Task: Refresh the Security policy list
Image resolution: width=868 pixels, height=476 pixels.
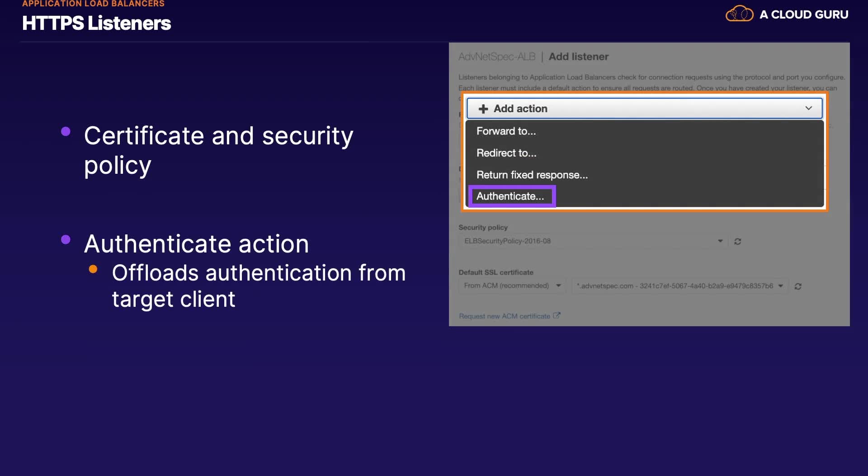Action: (x=737, y=242)
